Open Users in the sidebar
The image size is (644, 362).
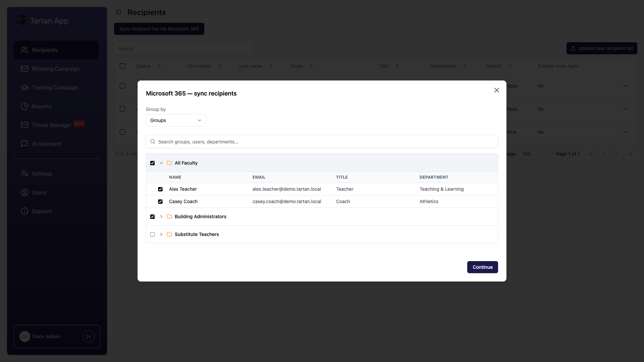point(56,192)
